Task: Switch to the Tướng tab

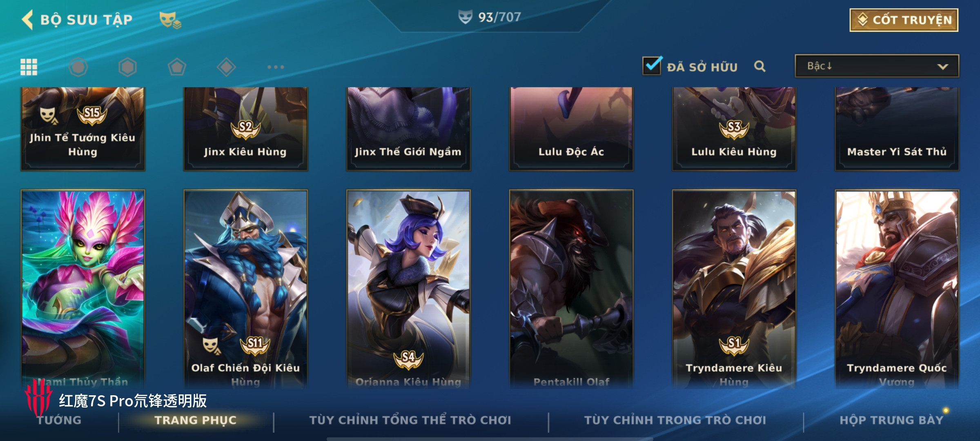Action: click(x=59, y=420)
